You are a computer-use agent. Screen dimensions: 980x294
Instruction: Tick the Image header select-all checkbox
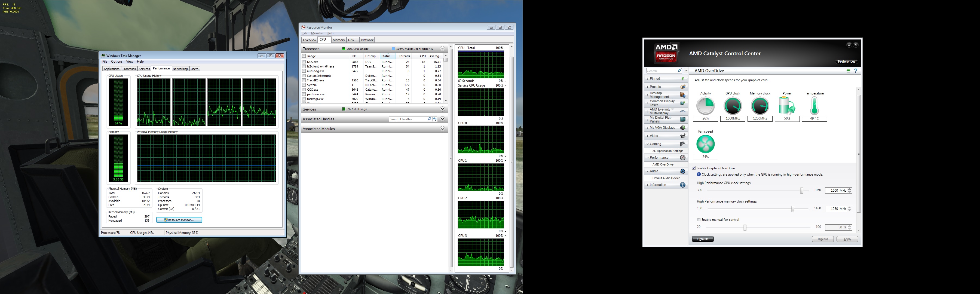click(304, 56)
